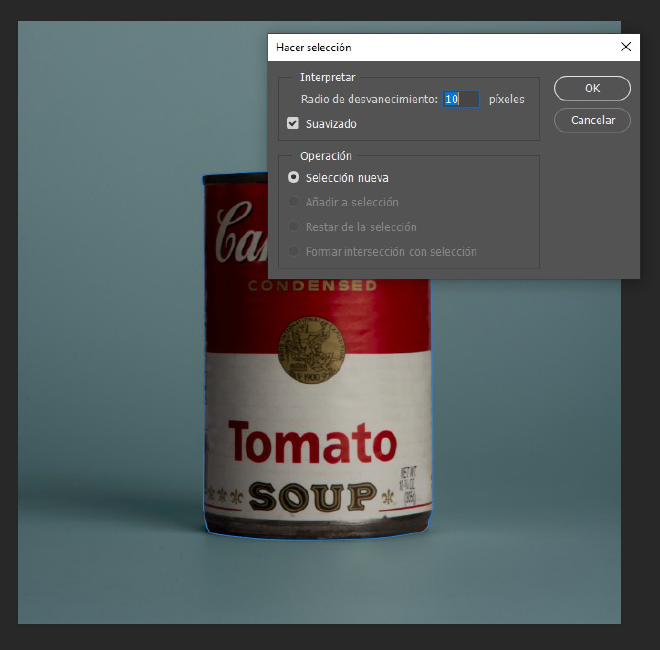Screen dimensions: 660x650
Task: Close the Hacer selección dialog
Action: (626, 47)
